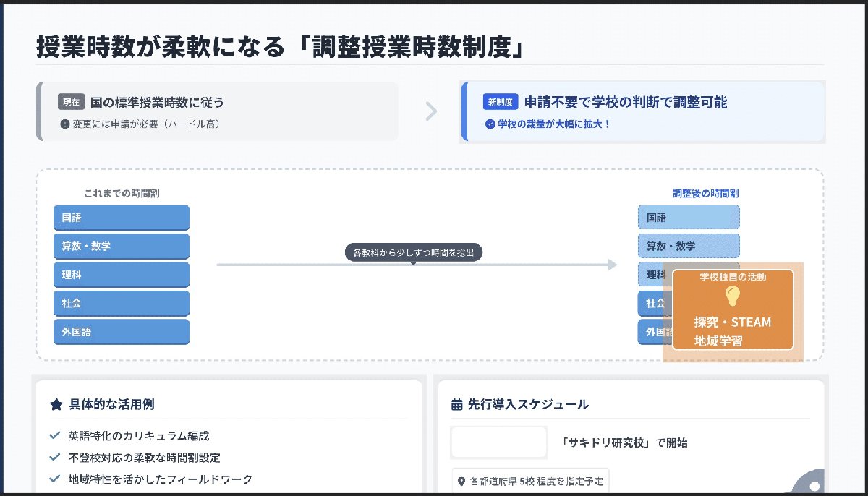This screenshot has width=868, height=496.
Task: Click the lightbulb icon in the orange card
Action: pos(733,295)
